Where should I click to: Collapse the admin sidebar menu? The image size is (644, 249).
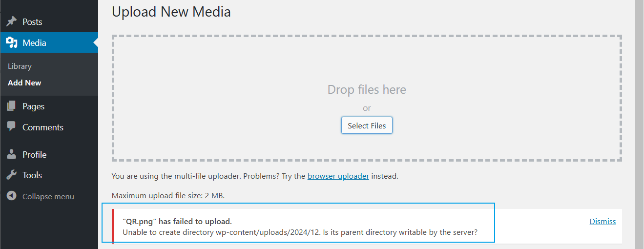(48, 197)
